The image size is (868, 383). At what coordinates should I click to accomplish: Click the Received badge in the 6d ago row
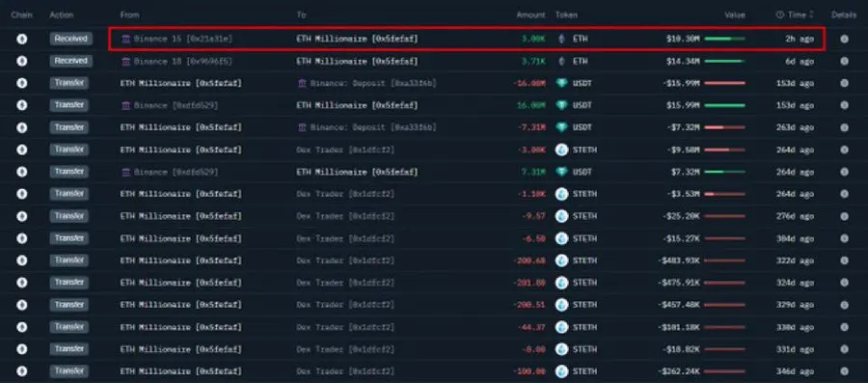[x=70, y=61]
